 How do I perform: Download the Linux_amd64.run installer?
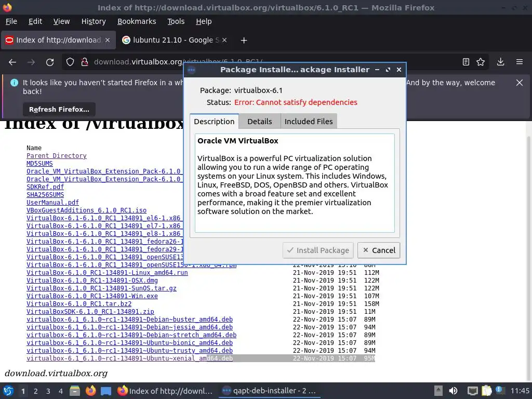(x=107, y=272)
